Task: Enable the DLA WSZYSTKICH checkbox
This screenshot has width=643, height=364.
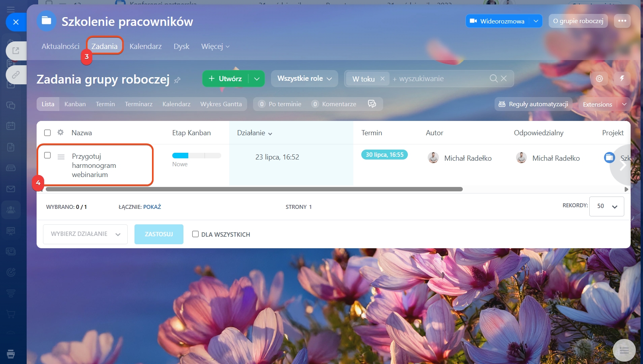Action: point(195,234)
